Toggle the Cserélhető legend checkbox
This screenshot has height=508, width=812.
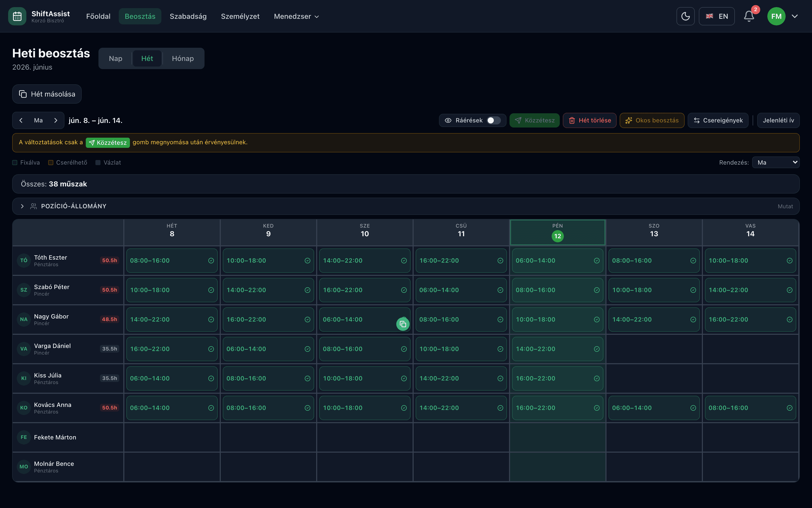(51, 163)
